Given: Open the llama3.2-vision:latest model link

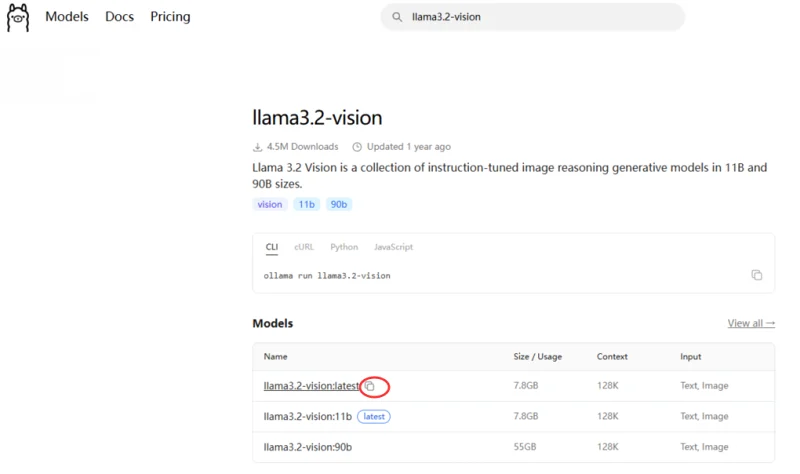Looking at the screenshot, I should 311,386.
